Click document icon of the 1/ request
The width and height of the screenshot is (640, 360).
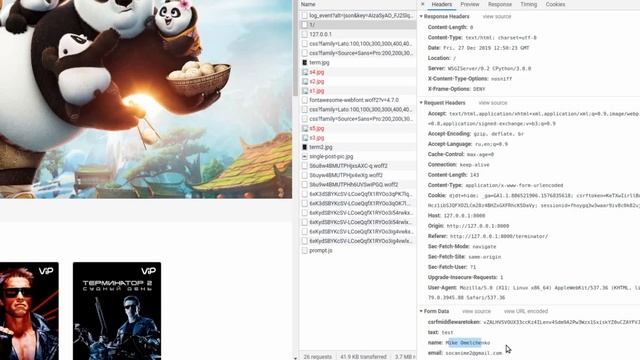pyautogui.click(x=304, y=25)
